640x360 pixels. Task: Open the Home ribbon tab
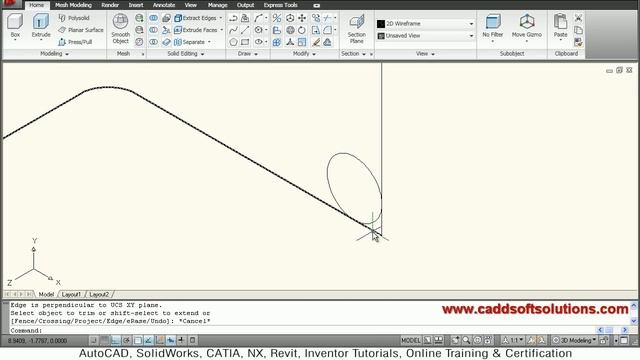coord(36,5)
